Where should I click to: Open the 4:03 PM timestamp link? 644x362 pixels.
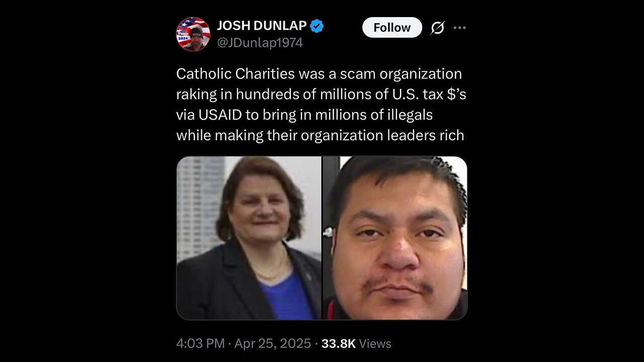(200, 344)
